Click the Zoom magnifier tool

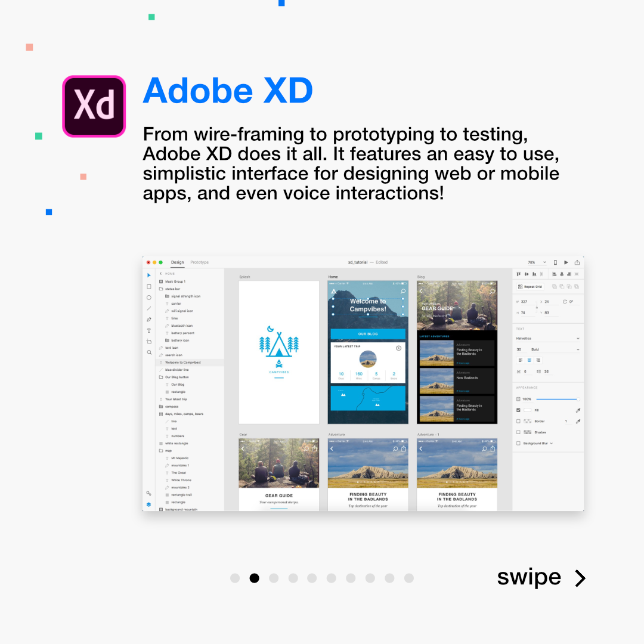click(x=149, y=352)
